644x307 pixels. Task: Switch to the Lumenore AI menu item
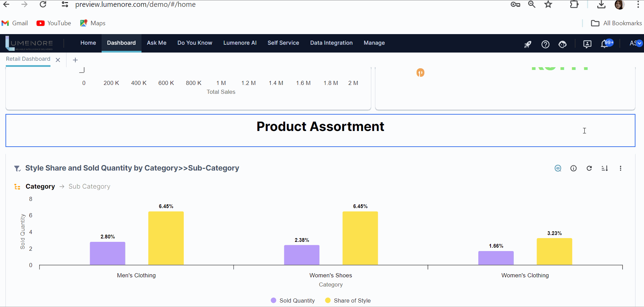pos(240,43)
